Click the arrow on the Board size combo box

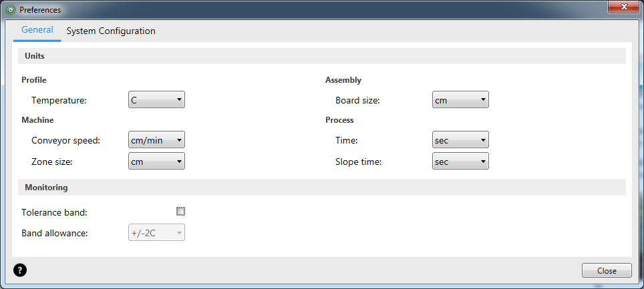483,99
